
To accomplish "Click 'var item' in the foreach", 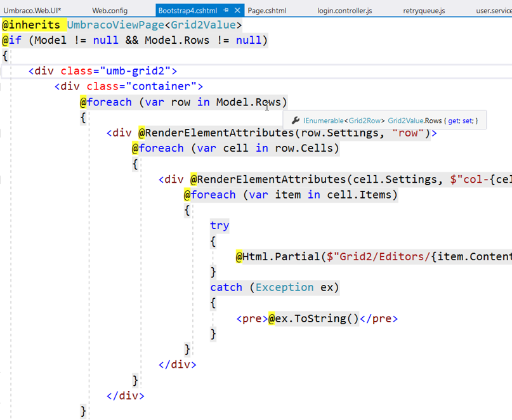I will pyautogui.click(x=275, y=195).
